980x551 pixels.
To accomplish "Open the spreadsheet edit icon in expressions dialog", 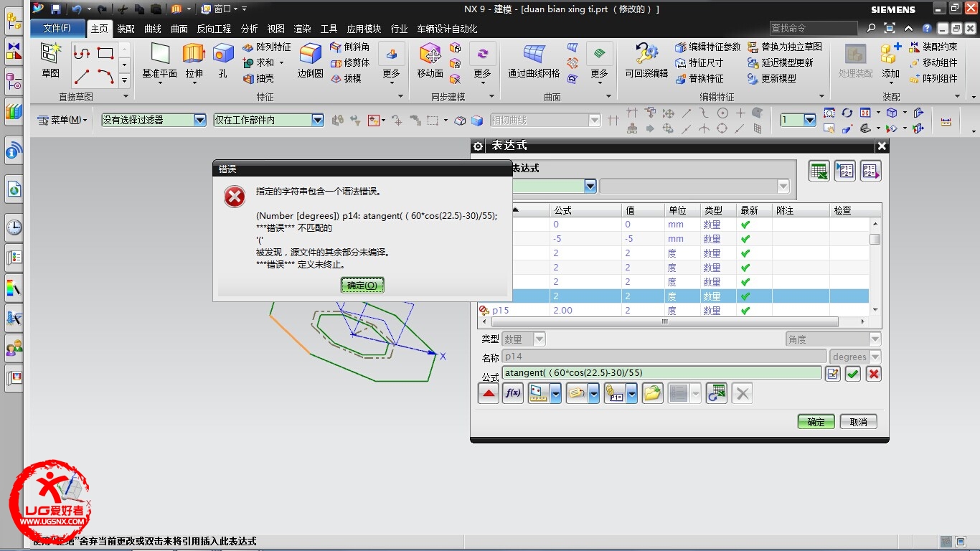I will tap(819, 171).
